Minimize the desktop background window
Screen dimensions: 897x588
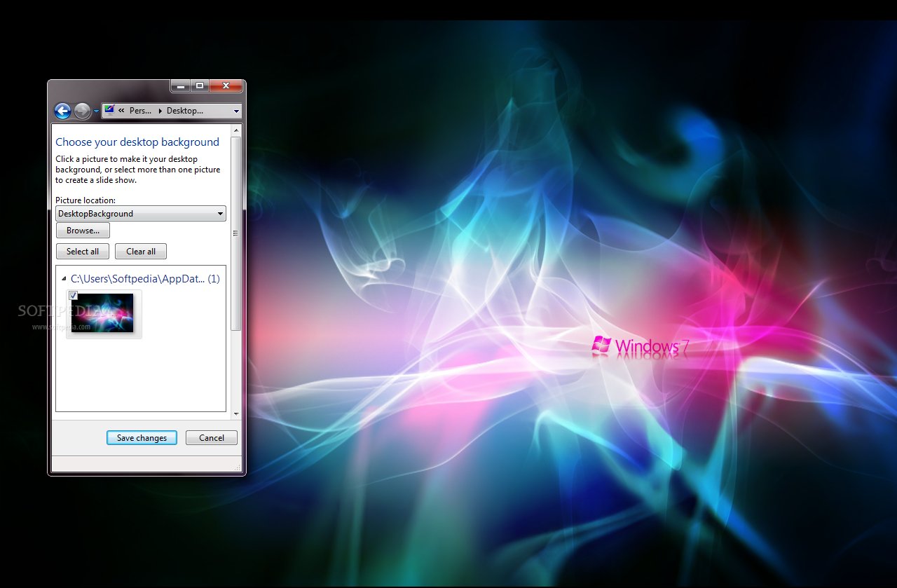(x=181, y=86)
